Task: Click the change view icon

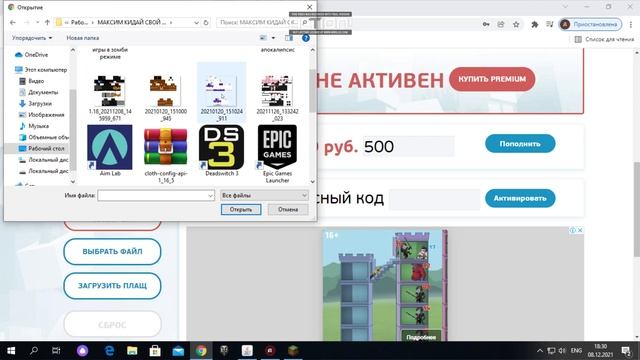Action: pos(263,38)
